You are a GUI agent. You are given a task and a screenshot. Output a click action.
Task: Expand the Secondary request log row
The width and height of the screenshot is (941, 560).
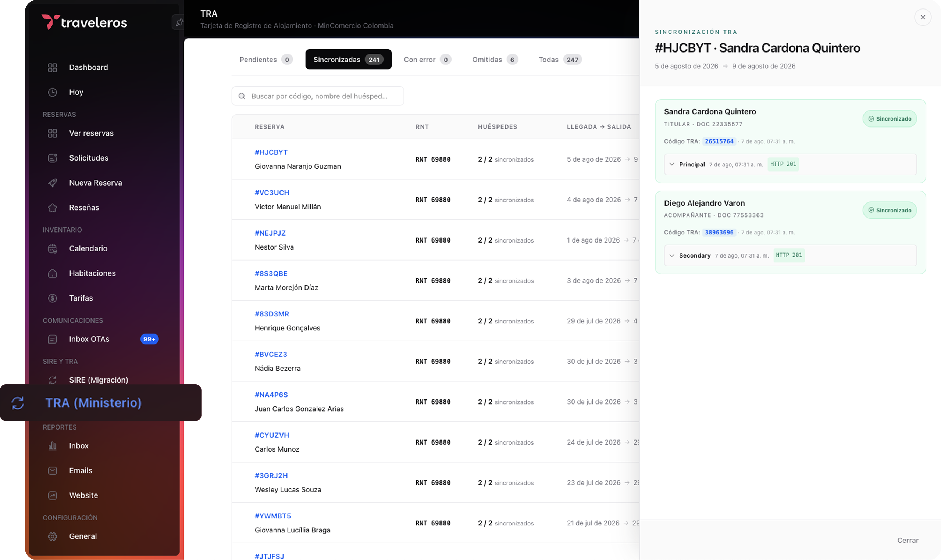pos(790,255)
